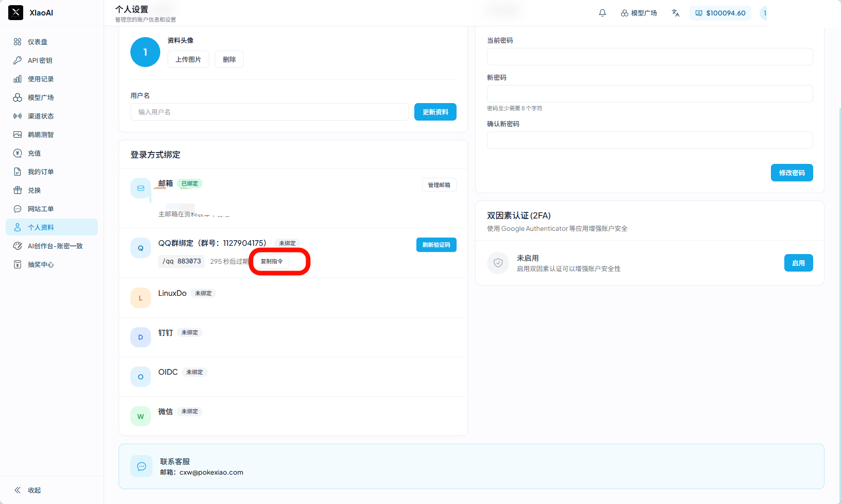Screen dimensions: 841x504
Task: Click the 鹈鹕测智 image icon
Action: pos(18,135)
